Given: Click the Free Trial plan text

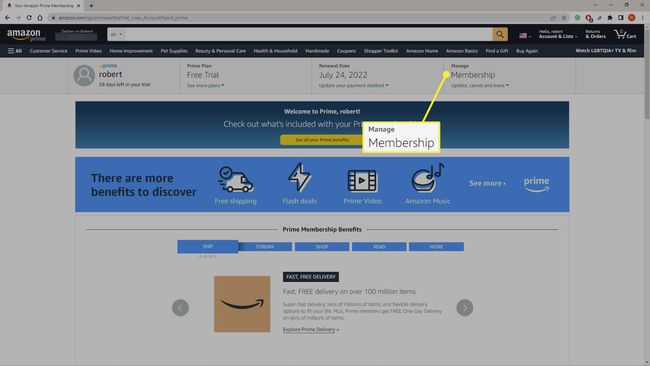Looking at the screenshot, I should [203, 75].
